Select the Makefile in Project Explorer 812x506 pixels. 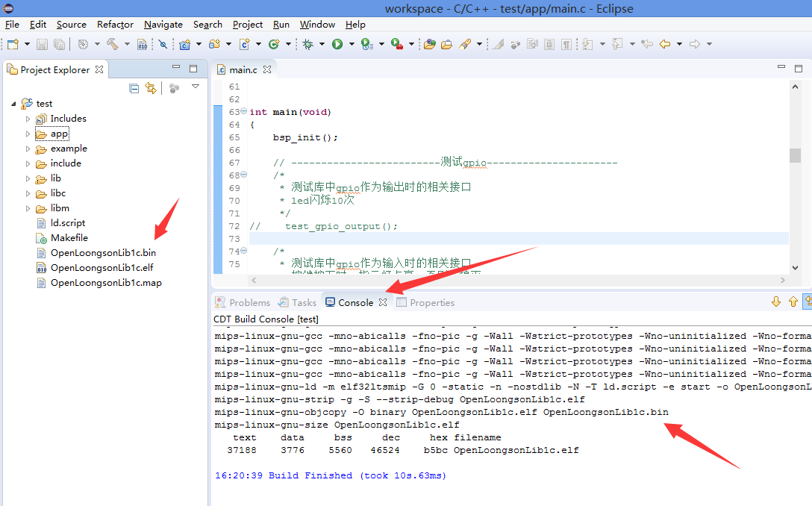point(62,238)
